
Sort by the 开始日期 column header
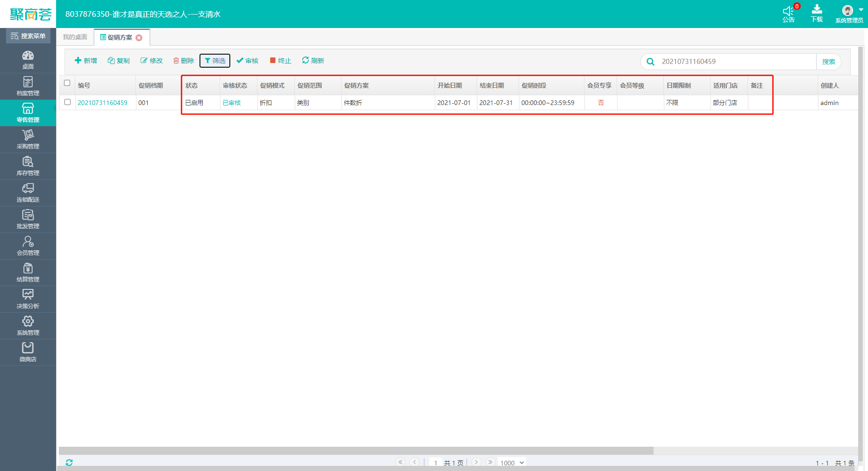click(455, 85)
